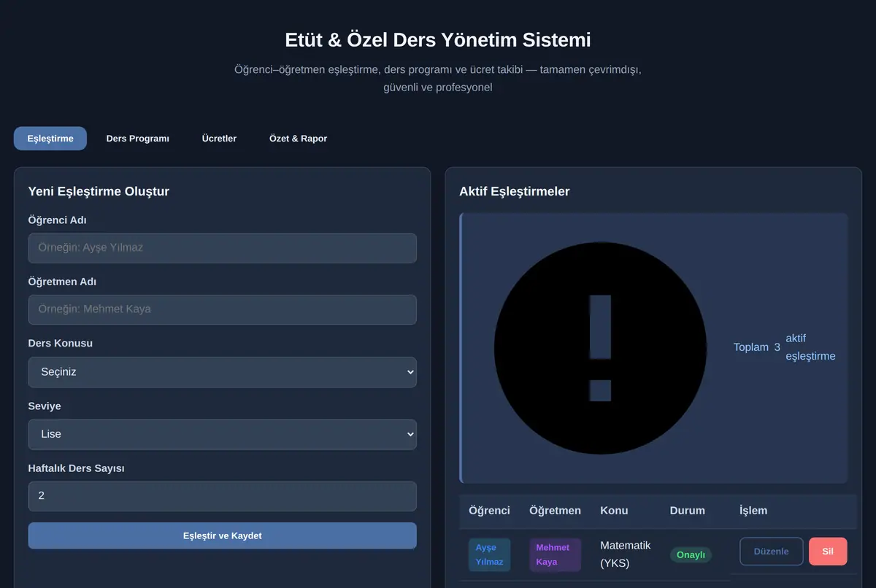Screen dimensions: 876x588
Task: Click the Konu column header
Action: click(x=614, y=511)
